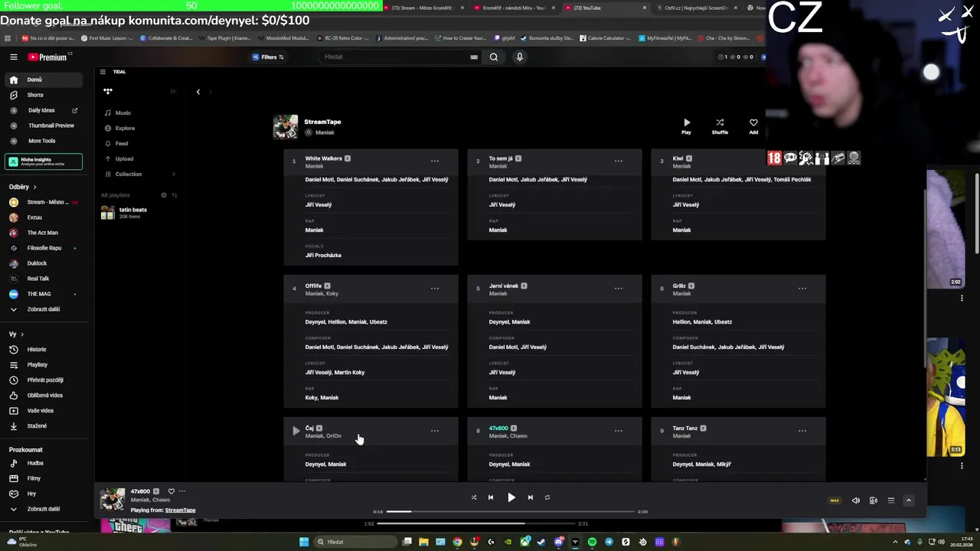The width and height of the screenshot is (980, 551).
Task: Open Historie in YouTube sidebar
Action: 44,349
